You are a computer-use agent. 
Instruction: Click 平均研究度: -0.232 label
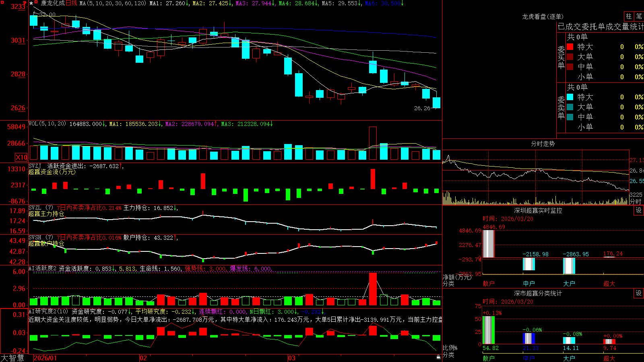(165, 311)
